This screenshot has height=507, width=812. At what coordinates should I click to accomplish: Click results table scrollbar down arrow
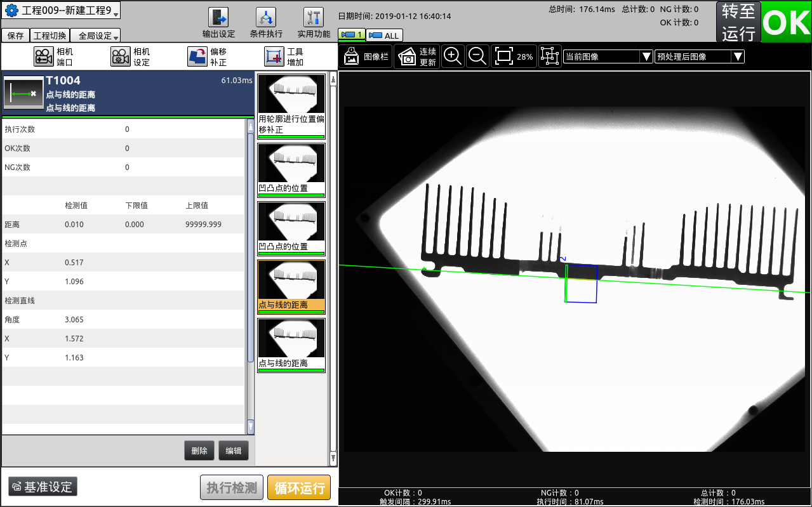click(250, 426)
